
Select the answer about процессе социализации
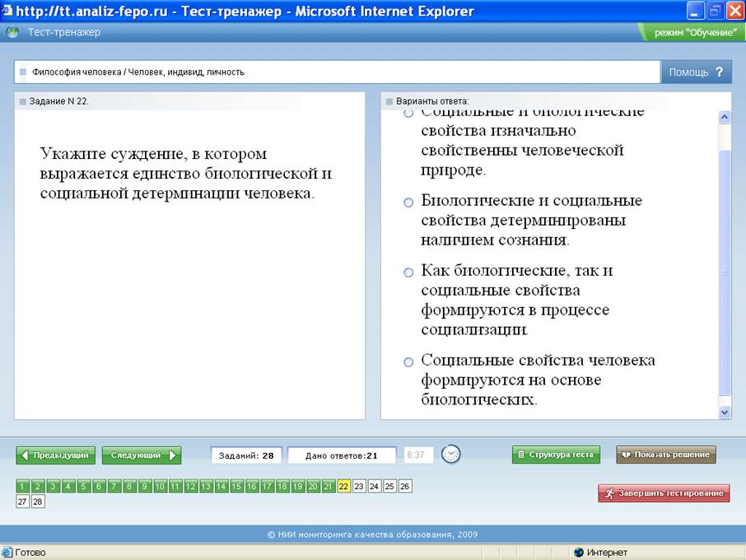coord(408,273)
